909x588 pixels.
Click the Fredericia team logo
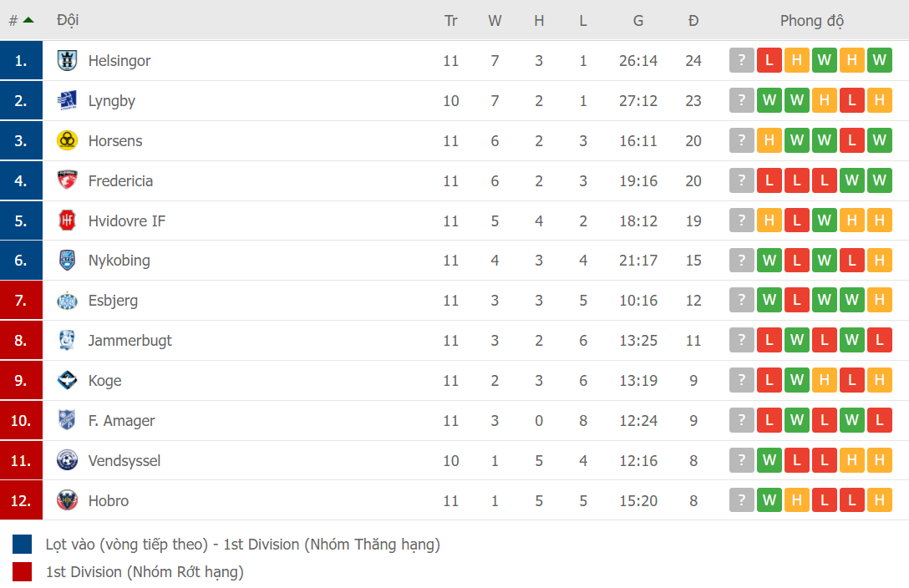pos(67,180)
